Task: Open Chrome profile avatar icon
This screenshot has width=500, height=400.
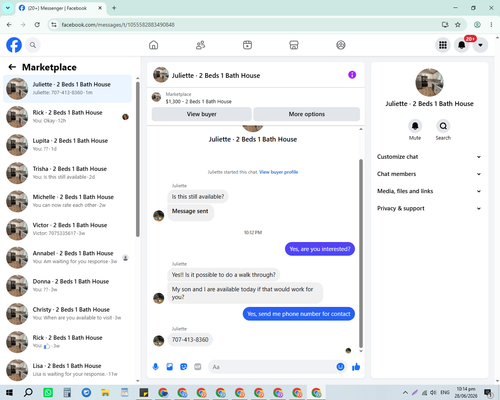Action: [x=477, y=25]
